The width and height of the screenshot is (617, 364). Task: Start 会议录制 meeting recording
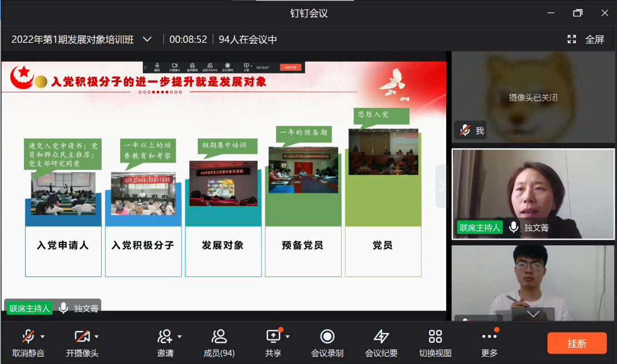(327, 337)
